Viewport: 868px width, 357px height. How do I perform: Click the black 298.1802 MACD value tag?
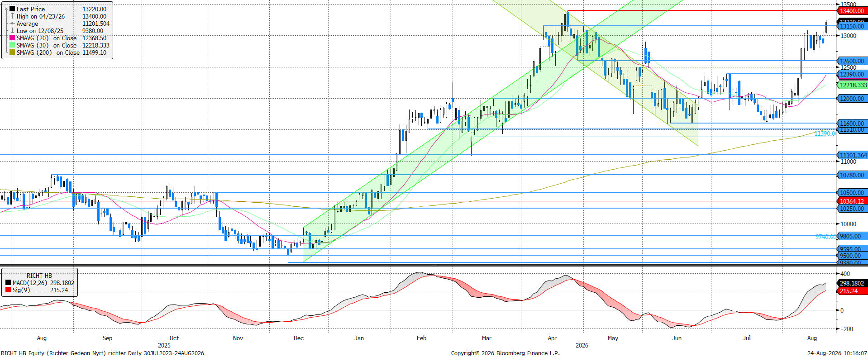(x=852, y=283)
